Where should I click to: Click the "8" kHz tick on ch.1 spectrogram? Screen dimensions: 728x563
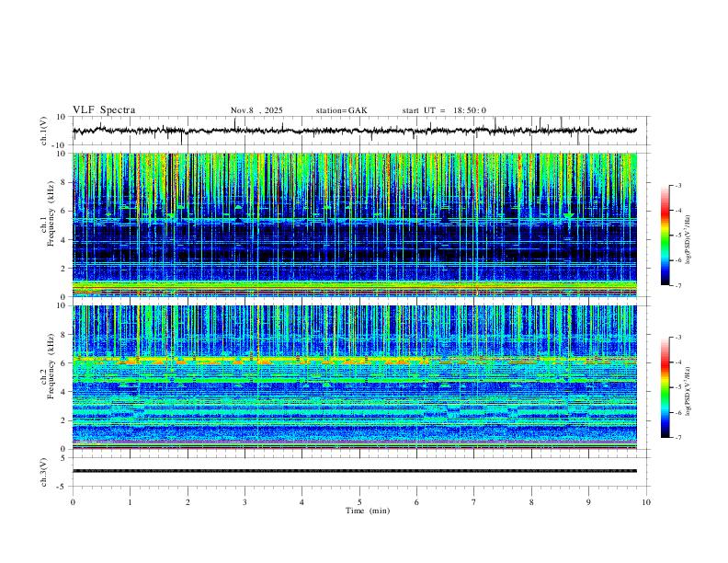64,182
